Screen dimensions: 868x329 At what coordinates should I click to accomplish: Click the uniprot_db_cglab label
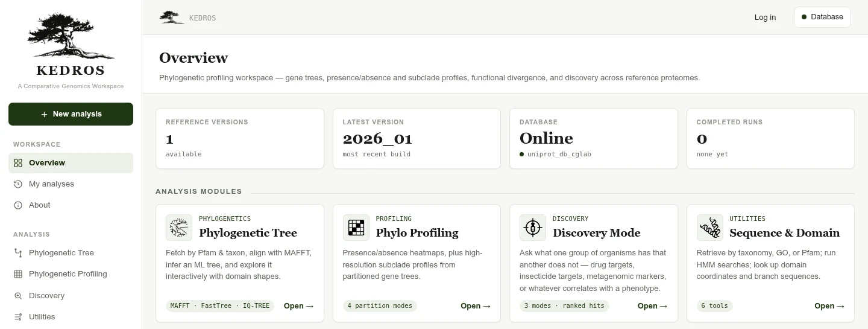point(559,155)
